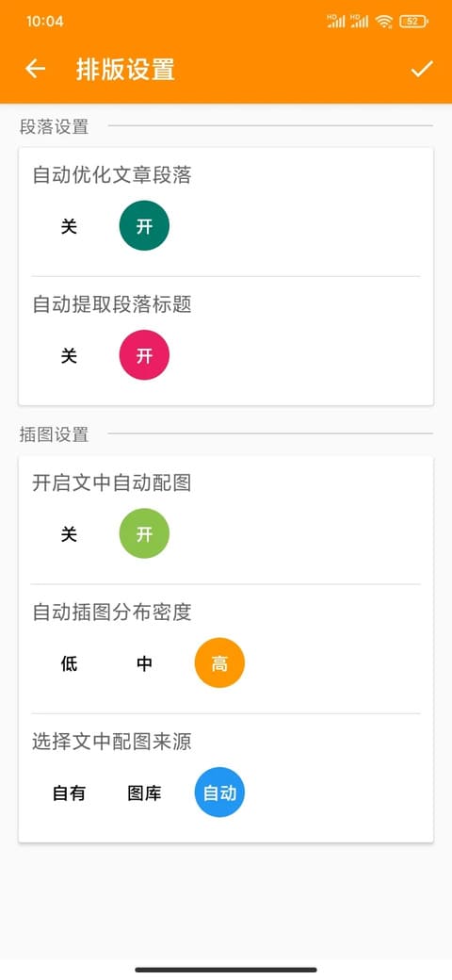
Task: Disable 开启文中自动配图 with 关
Action: tap(69, 533)
